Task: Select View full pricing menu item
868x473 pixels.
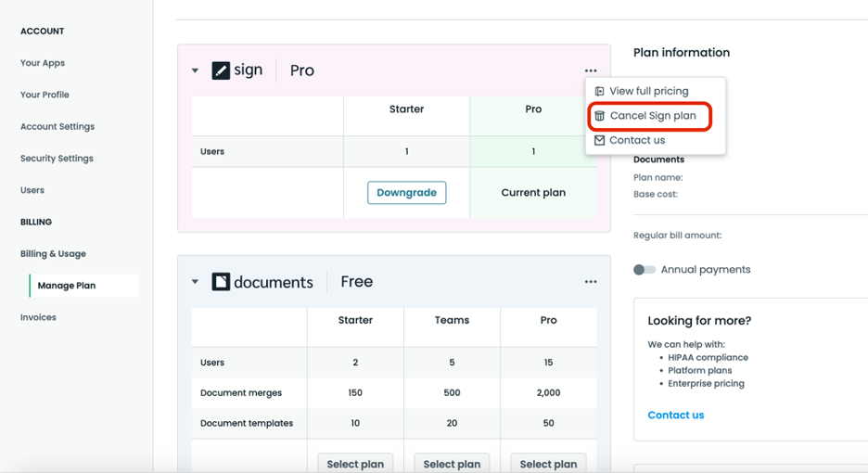Action: tap(648, 91)
